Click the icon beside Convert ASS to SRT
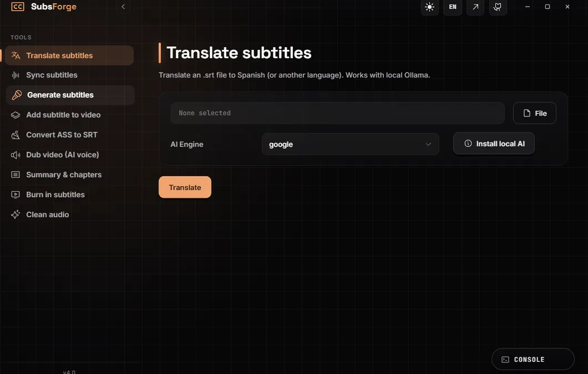The image size is (588, 374). tap(16, 135)
